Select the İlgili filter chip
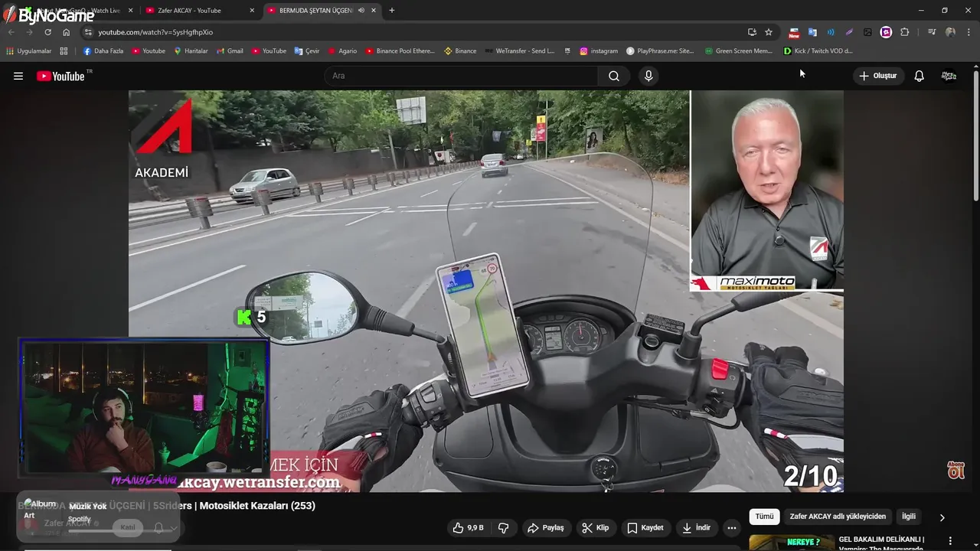This screenshot has height=551, width=980. [x=908, y=517]
